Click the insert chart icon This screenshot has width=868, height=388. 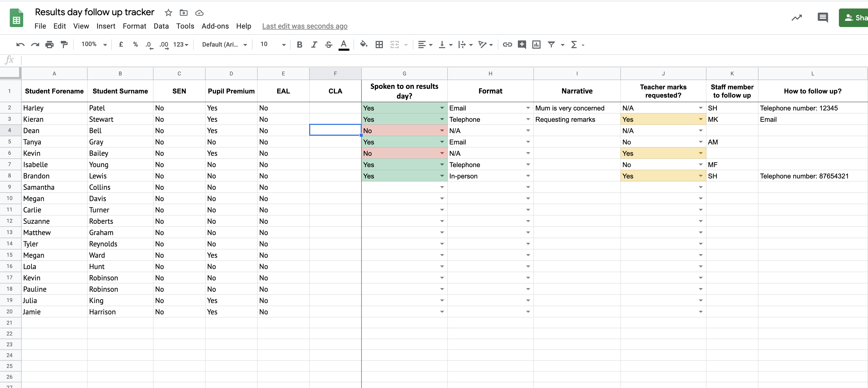coord(536,44)
